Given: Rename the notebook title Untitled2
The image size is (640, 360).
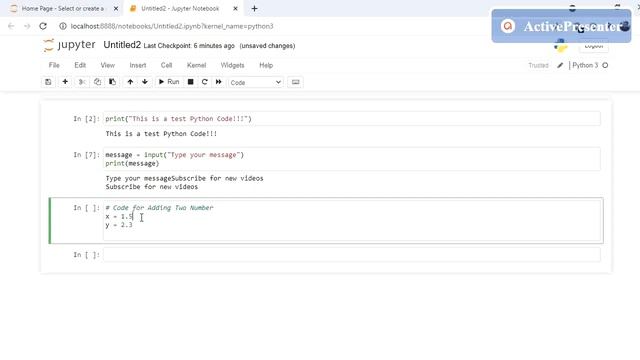Looking at the screenshot, I should click(x=122, y=45).
